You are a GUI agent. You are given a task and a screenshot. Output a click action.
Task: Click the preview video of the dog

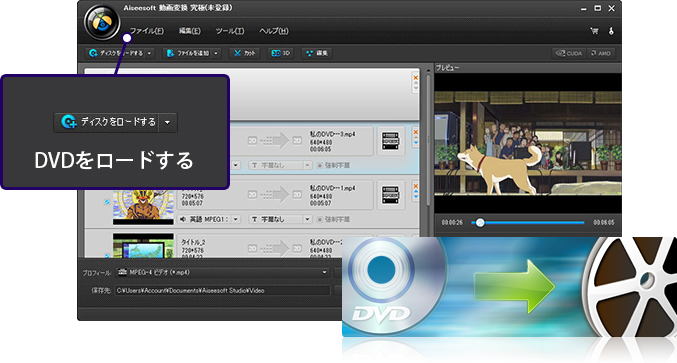point(528,143)
